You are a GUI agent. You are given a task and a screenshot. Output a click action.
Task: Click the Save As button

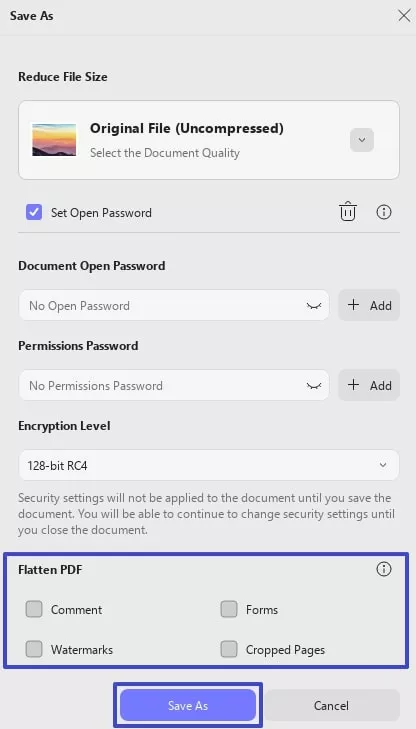188,705
